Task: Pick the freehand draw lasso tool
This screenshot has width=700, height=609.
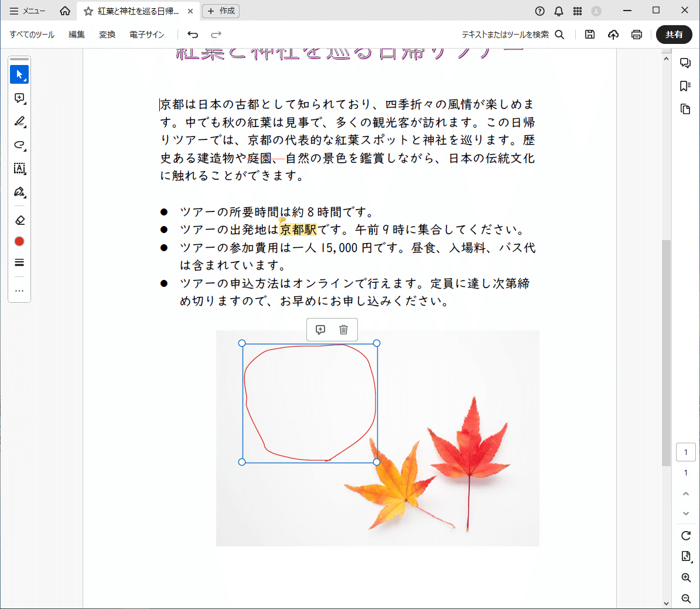Action: click(19, 145)
